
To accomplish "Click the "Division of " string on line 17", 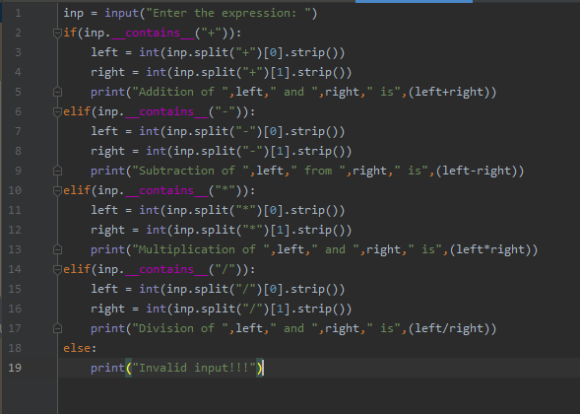I will pyautogui.click(x=180, y=329).
